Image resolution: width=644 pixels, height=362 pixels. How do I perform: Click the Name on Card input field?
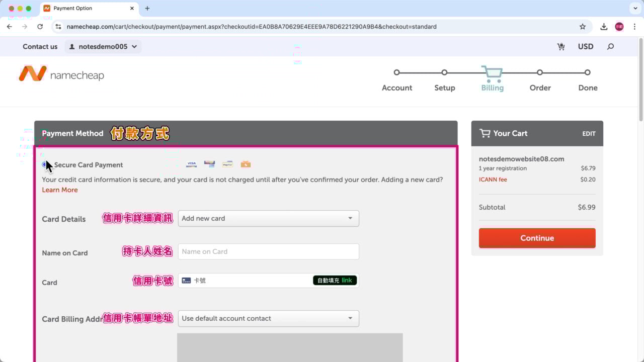point(268,251)
